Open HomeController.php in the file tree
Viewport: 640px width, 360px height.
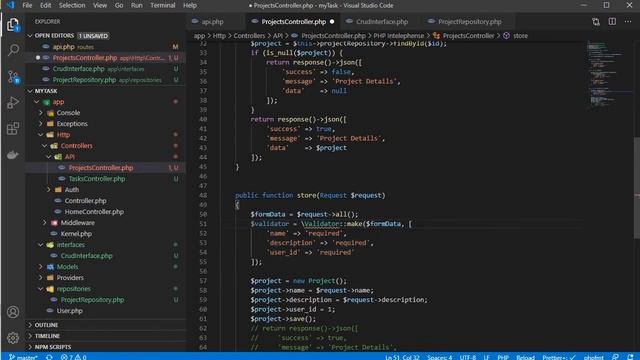tap(94, 212)
